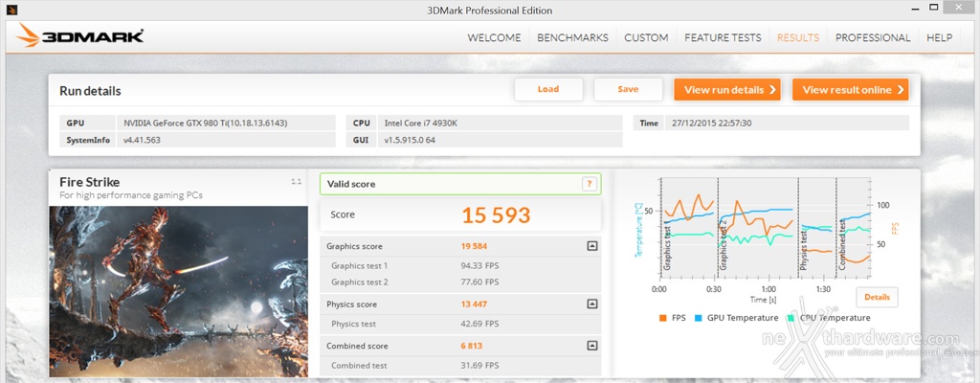Click Combined score value 6 813
Screen dimensions: 980x383
pyautogui.click(x=471, y=346)
